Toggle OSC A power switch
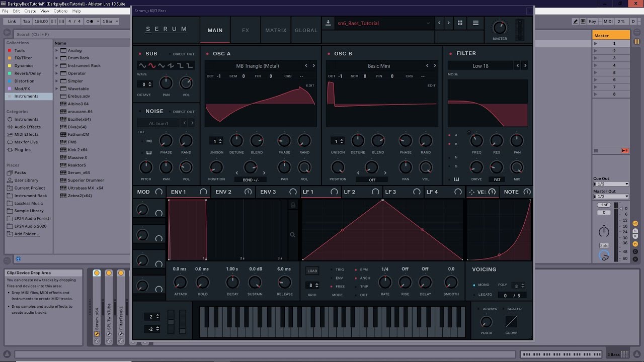This screenshot has height=362, width=644. [207, 54]
